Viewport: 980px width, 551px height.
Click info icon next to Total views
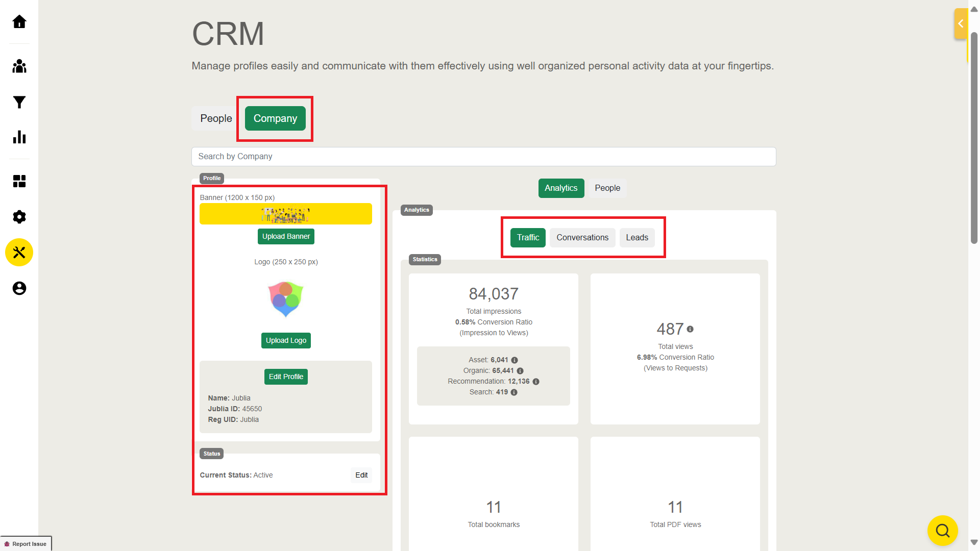pyautogui.click(x=690, y=329)
